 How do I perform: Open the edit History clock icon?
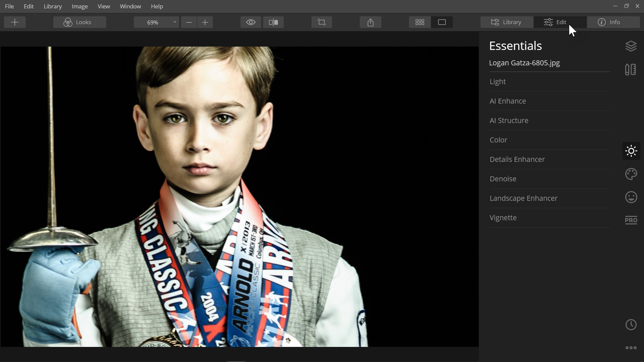point(631,324)
